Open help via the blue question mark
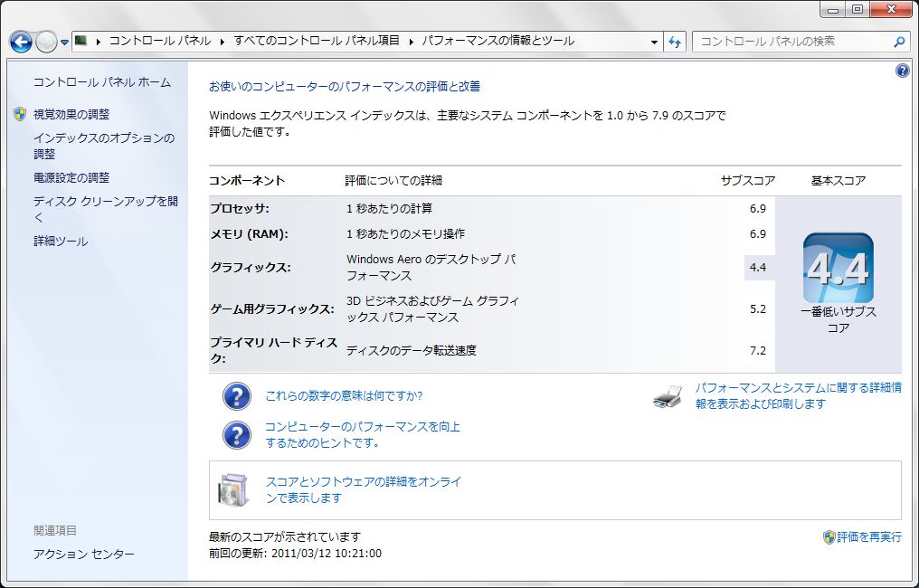Viewport: 919px width, 588px height. coord(903,71)
